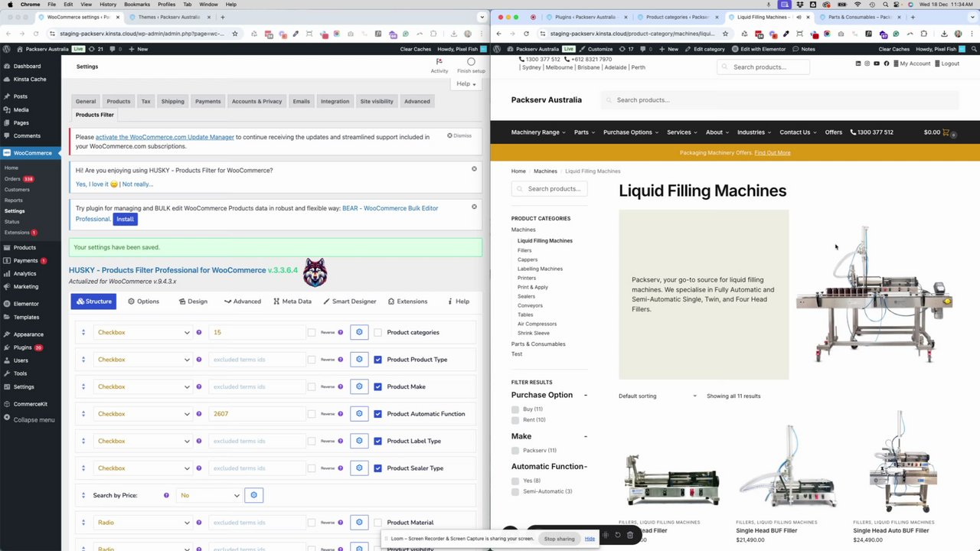
Task: Open the Help dropdown tab
Action: [466, 83]
